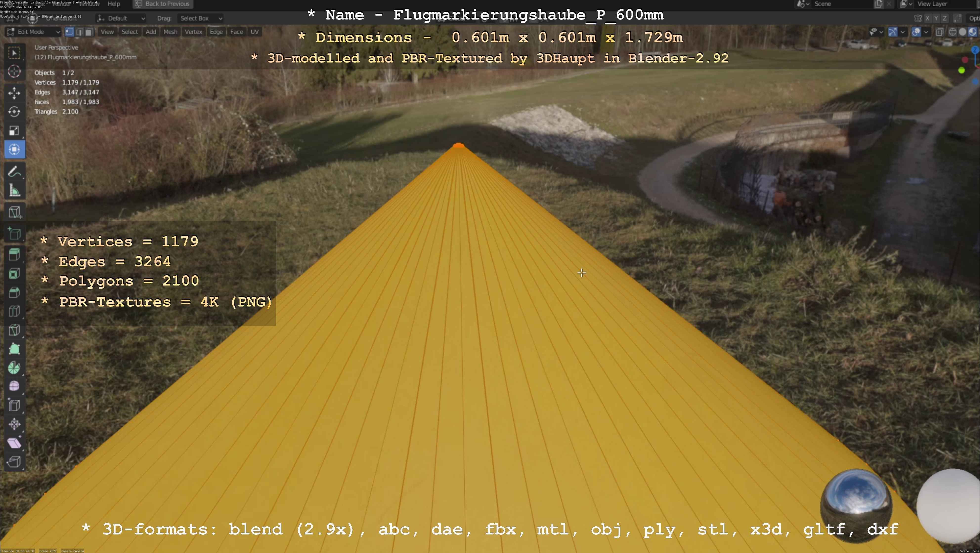This screenshot has height=553, width=980.
Task: Choose the Move tool
Action: point(14,93)
